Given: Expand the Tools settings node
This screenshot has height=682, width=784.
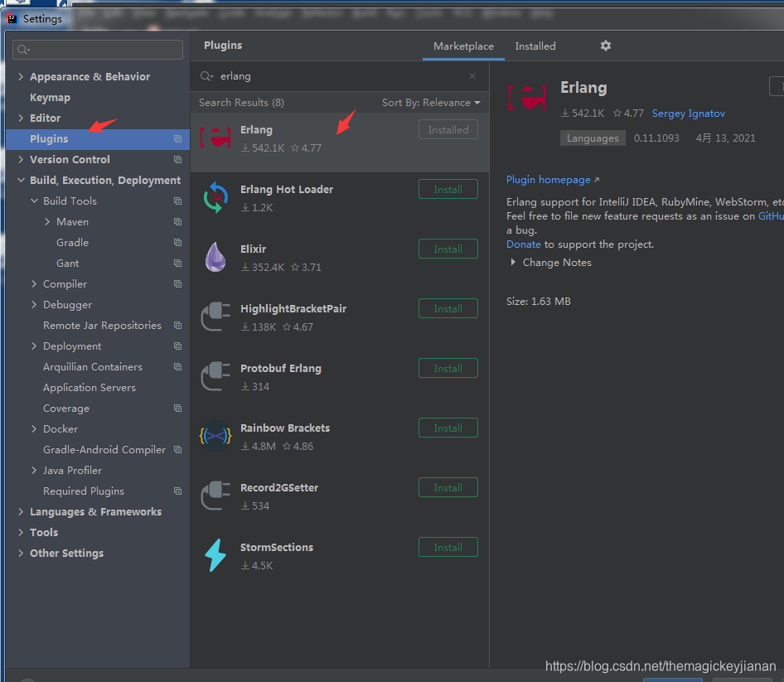Looking at the screenshot, I should (x=21, y=533).
